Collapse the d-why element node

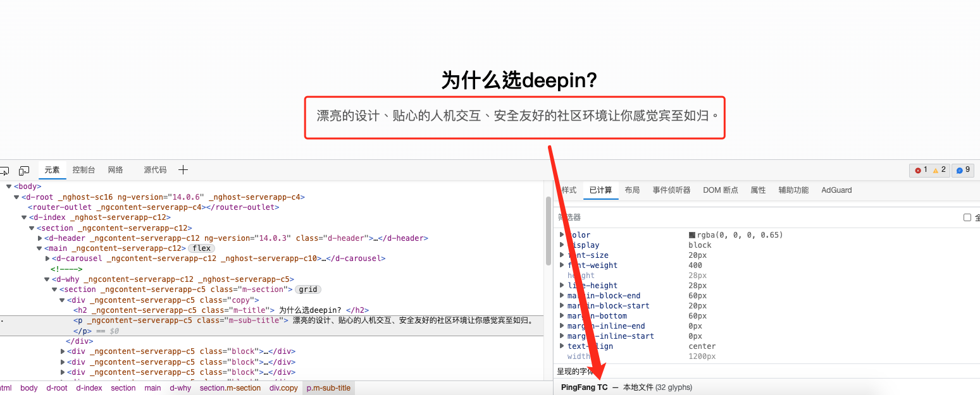[47, 279]
